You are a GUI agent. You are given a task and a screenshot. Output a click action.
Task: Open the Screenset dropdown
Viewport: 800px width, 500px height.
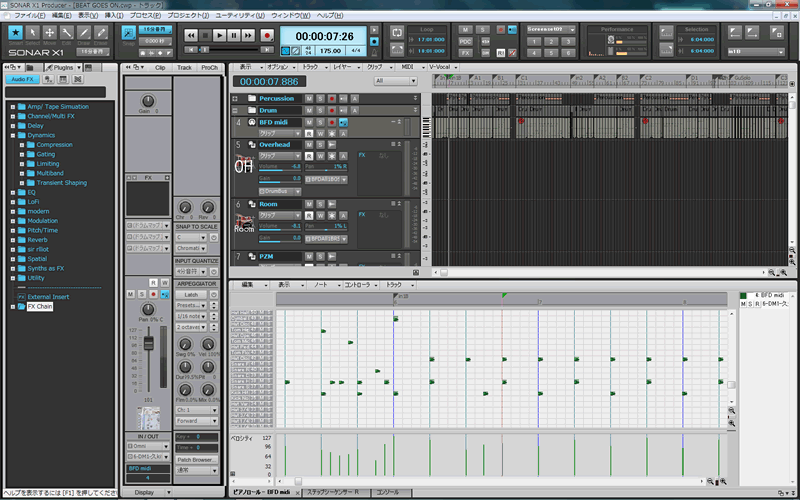572,30
